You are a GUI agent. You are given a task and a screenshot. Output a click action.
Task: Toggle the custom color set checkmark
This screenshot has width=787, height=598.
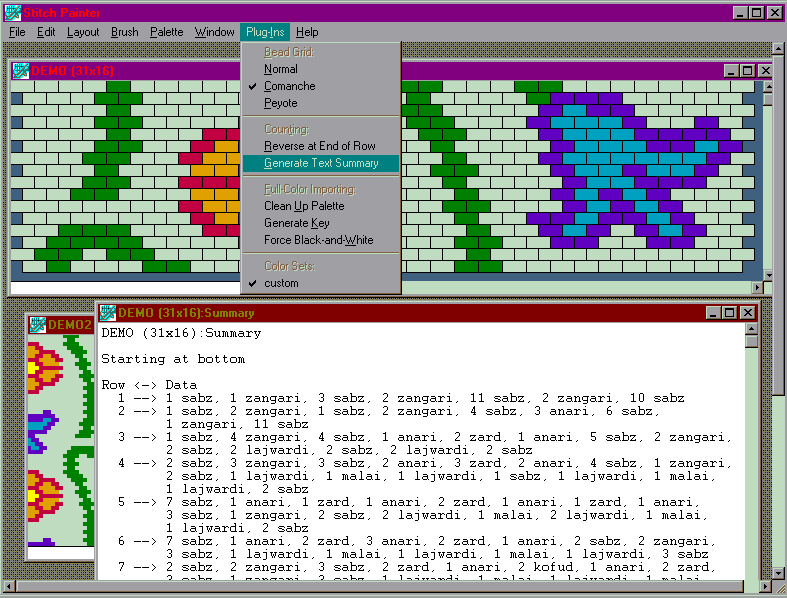point(281,283)
